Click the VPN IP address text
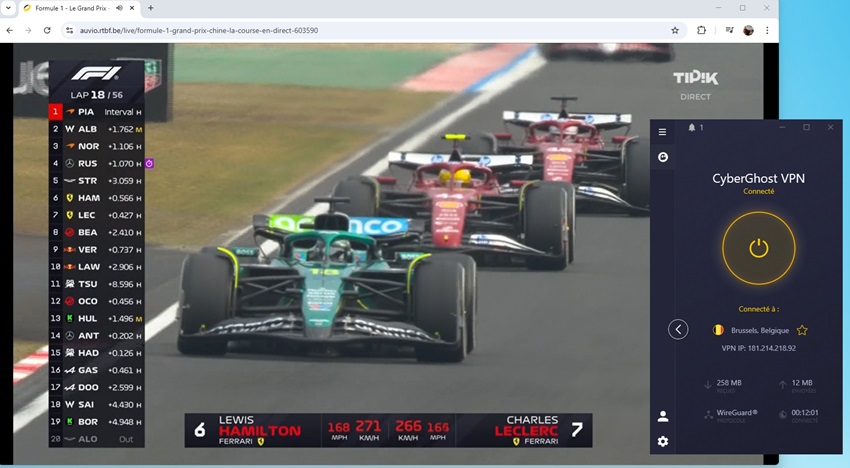 click(758, 348)
